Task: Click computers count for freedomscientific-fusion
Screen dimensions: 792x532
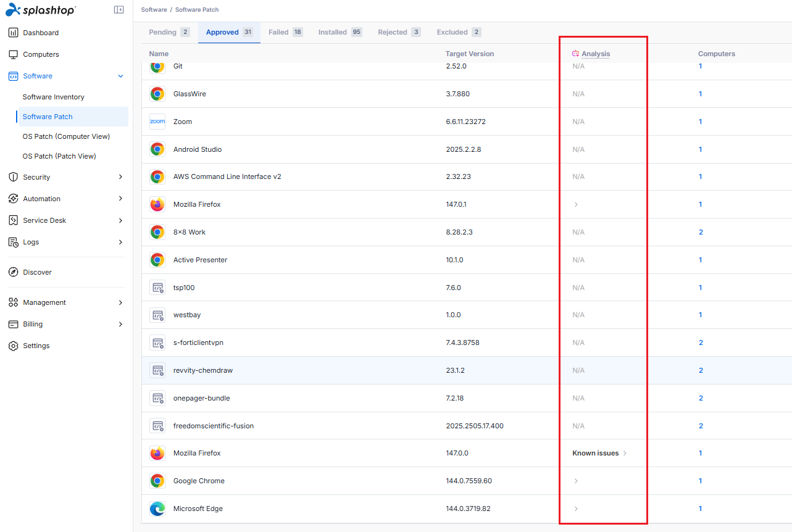Action: coord(701,426)
